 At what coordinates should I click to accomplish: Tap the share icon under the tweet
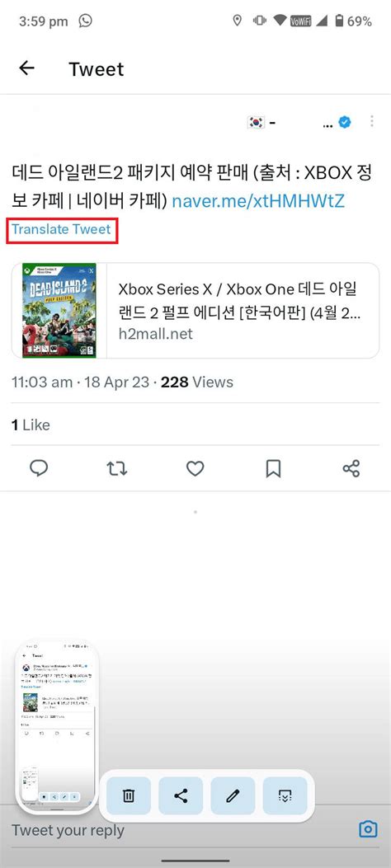click(351, 469)
